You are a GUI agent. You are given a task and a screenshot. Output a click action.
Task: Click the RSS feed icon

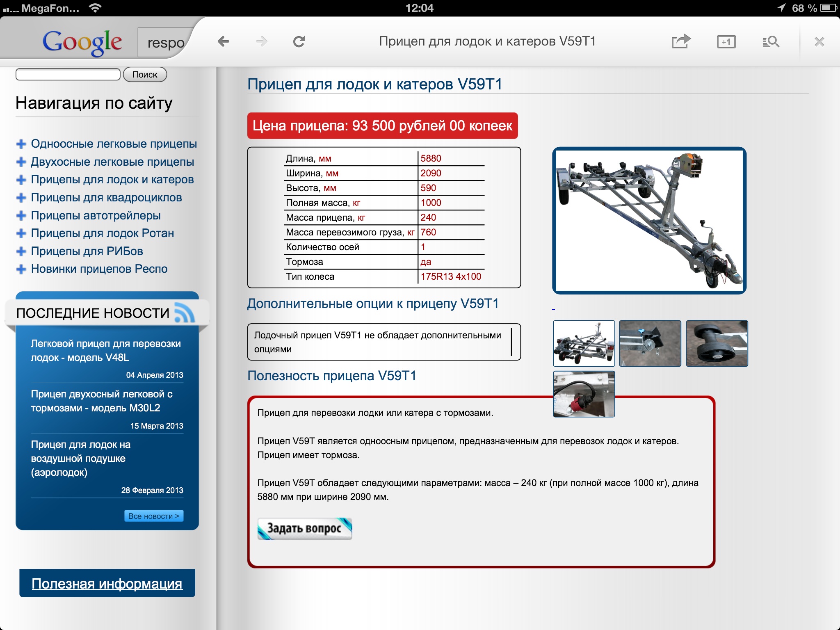[x=185, y=313]
